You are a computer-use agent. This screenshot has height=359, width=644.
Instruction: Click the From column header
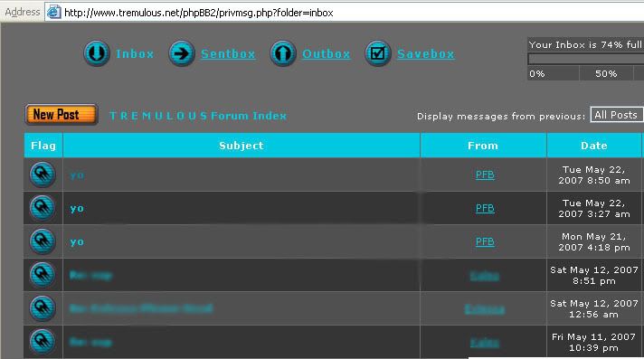pos(483,146)
